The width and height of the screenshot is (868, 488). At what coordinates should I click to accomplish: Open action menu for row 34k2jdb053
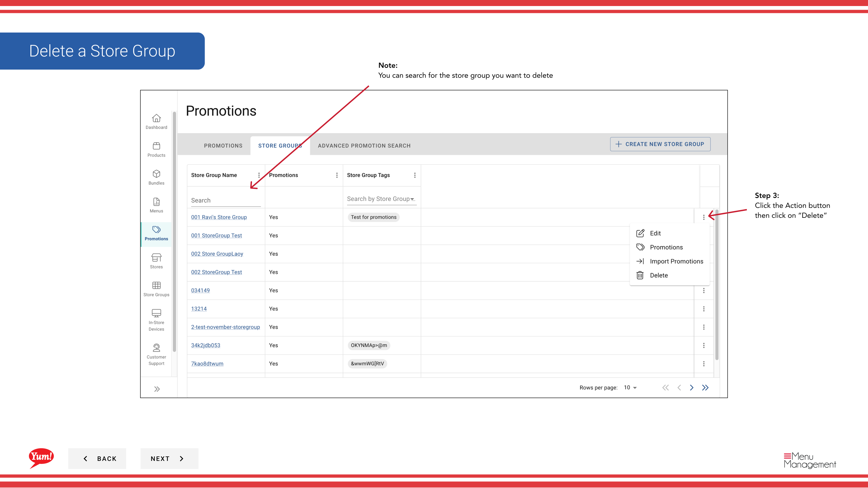pos(703,345)
